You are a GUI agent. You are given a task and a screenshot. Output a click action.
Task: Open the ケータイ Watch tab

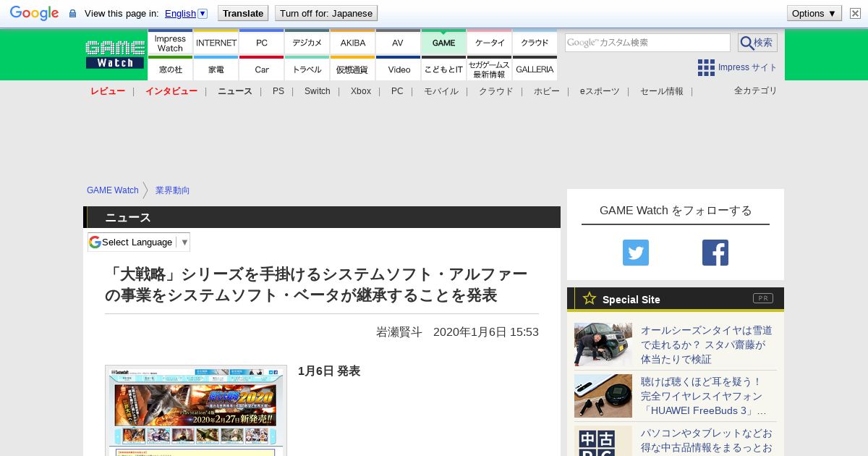tap(489, 43)
